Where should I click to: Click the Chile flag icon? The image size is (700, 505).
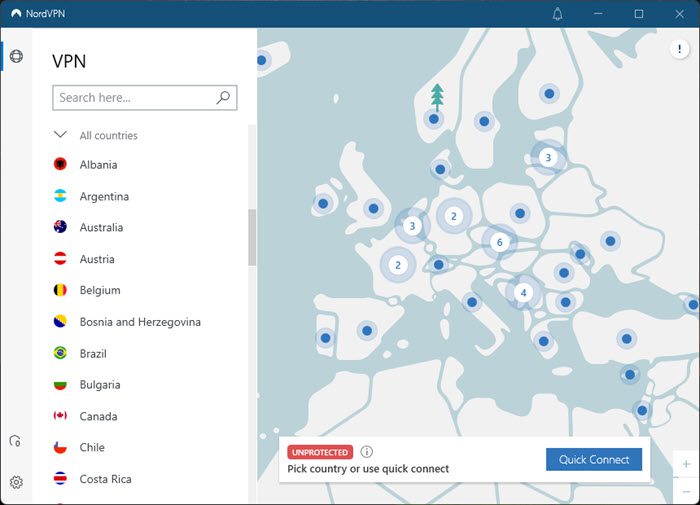[x=60, y=447]
